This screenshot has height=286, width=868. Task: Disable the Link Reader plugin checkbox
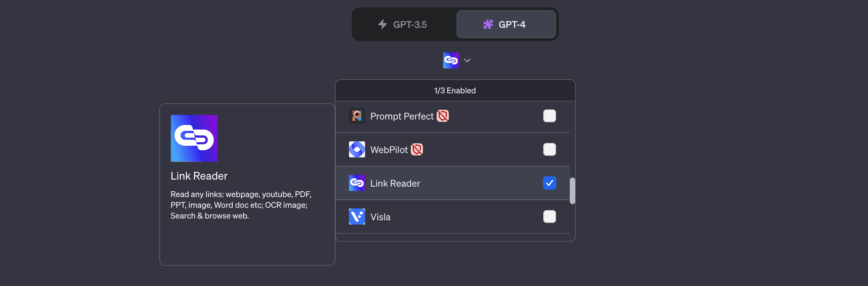click(x=550, y=183)
